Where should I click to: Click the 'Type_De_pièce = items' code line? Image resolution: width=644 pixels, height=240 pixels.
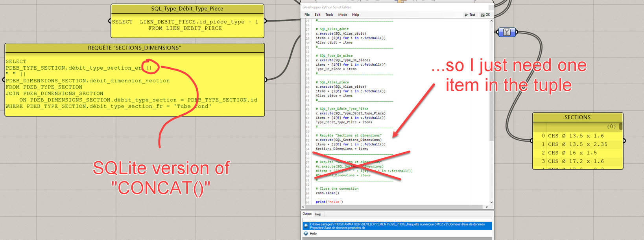point(336,69)
